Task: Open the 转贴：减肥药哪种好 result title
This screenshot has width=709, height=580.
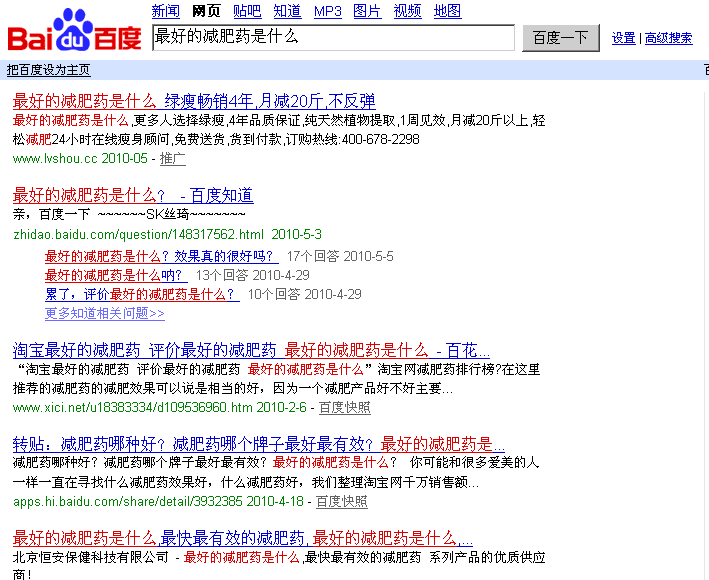Action: 259,444
